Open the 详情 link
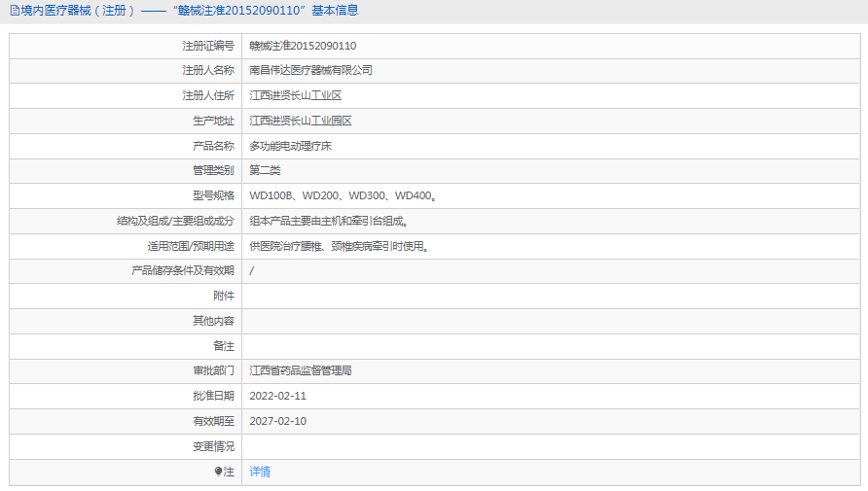The width and height of the screenshot is (868, 491). (x=260, y=472)
